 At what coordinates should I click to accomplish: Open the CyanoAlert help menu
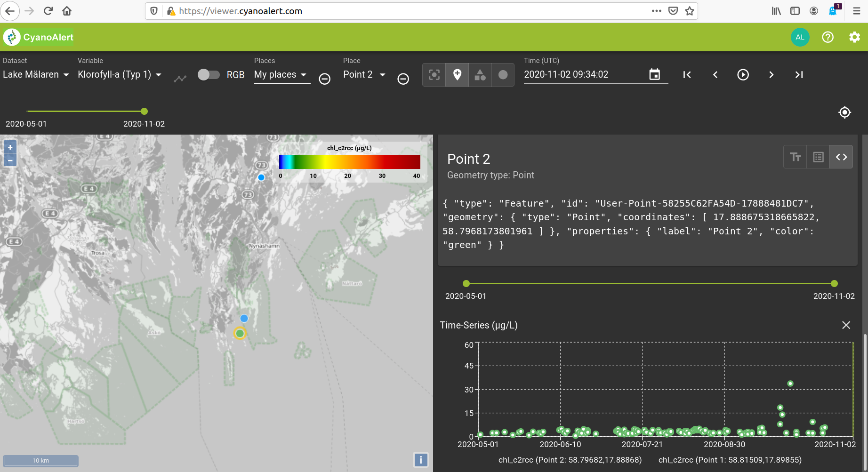coord(828,37)
